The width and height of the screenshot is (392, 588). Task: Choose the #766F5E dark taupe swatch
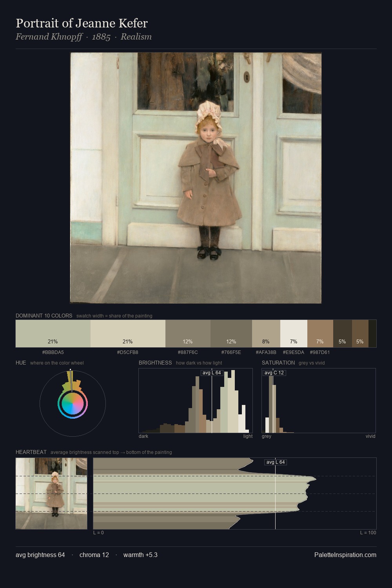(x=231, y=334)
